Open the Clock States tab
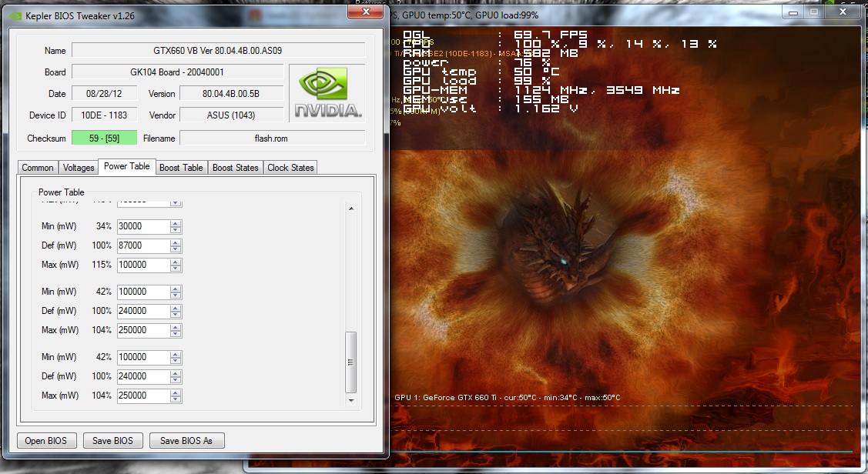The width and height of the screenshot is (868, 474). (x=290, y=168)
